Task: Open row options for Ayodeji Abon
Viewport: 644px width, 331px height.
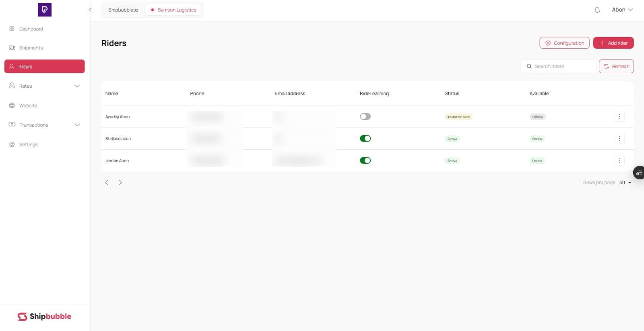Action: tap(619, 117)
